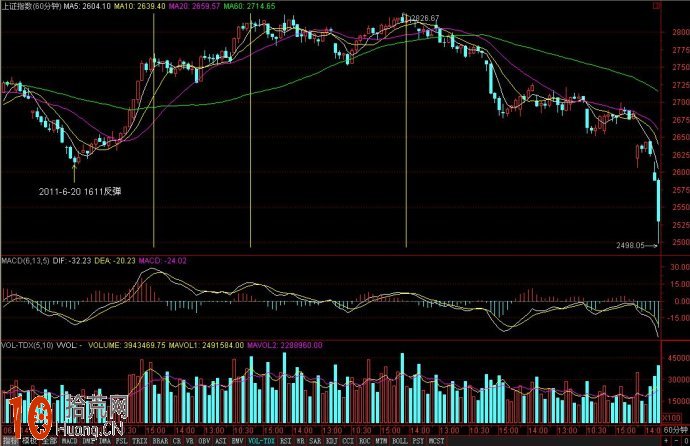Image resolution: width=690 pixels, height=446 pixels.
Task: Click the highlighted VOL-TDX tab
Action: click(x=259, y=440)
